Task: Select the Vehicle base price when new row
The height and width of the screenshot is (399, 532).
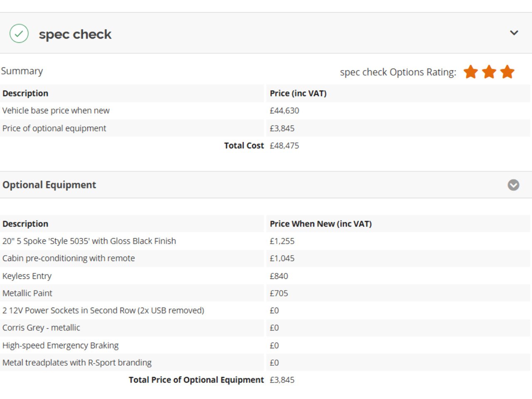Action: tap(265, 111)
